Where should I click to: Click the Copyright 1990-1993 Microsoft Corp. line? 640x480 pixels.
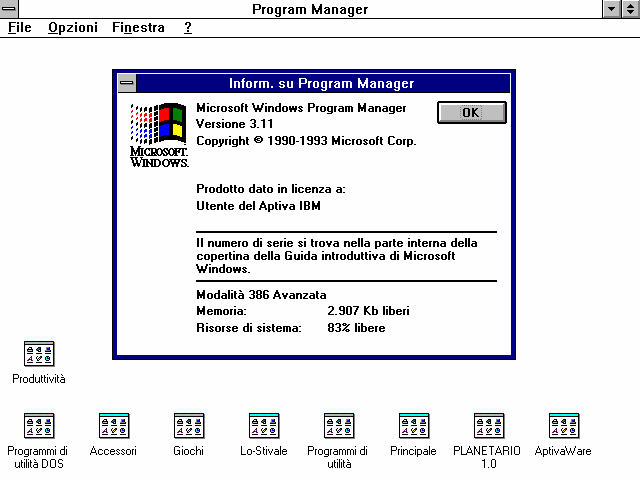tap(306, 141)
